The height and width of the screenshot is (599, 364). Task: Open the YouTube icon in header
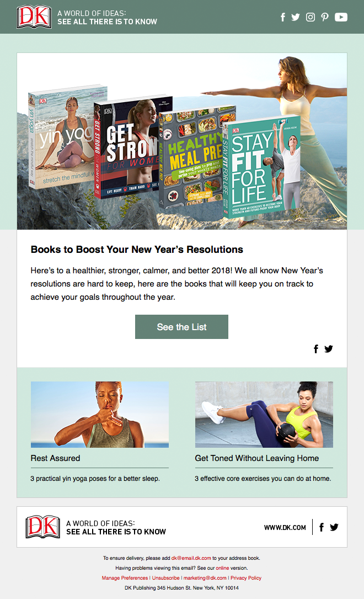click(341, 17)
